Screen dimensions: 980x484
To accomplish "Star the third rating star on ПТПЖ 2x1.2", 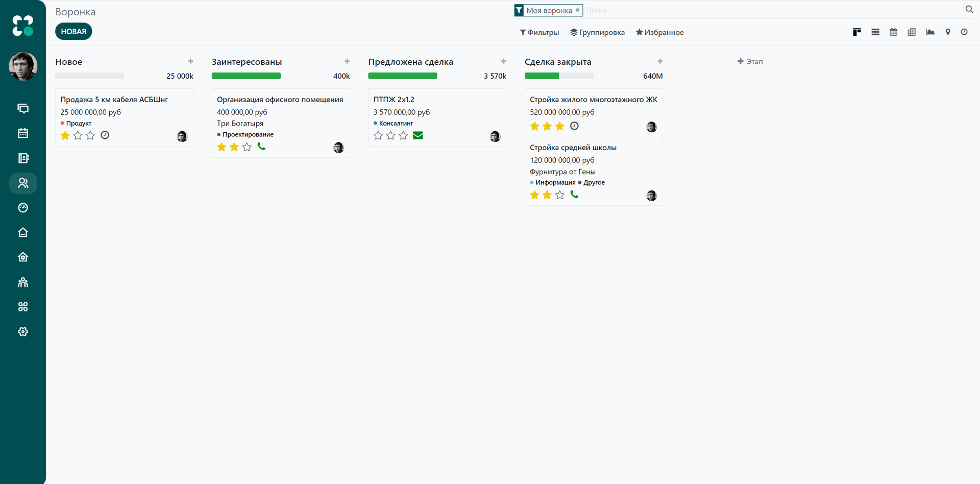I will 403,135.
